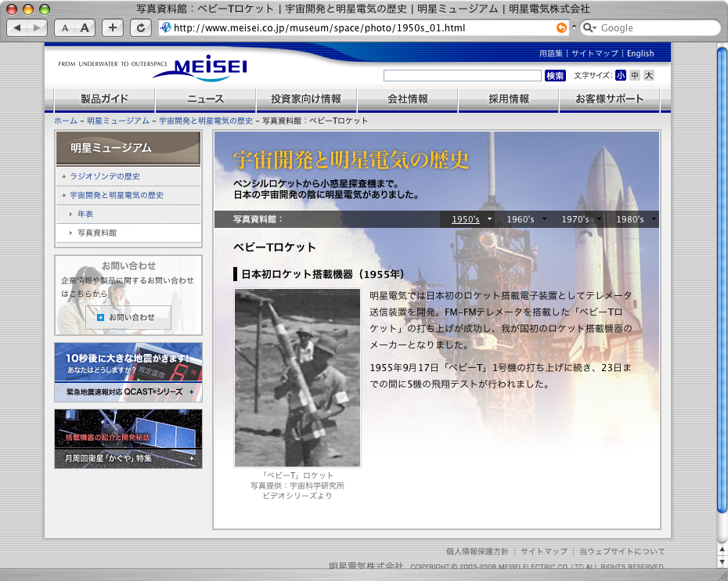This screenshot has width=728, height=581.
Task: Set font size to 小 (small)
Action: (621, 75)
